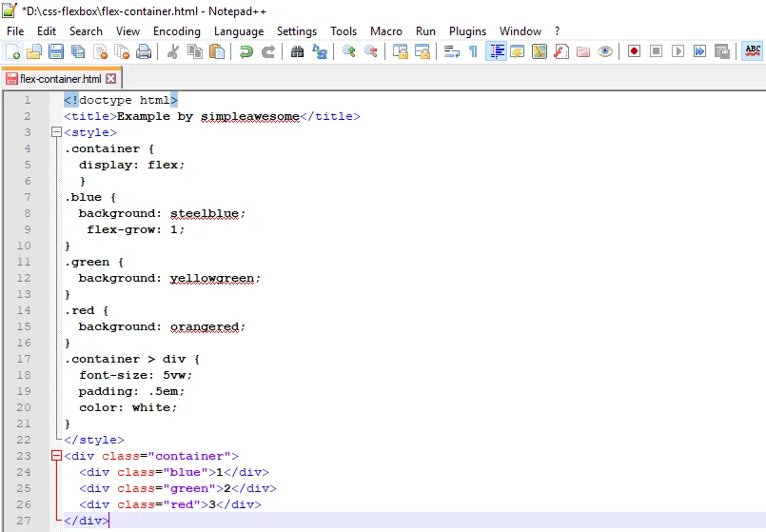Click the 'yellowgreen' value

pyautogui.click(x=212, y=278)
